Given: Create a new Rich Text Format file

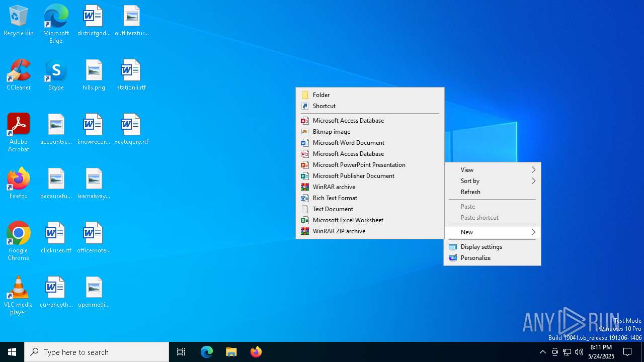Looking at the screenshot, I should (370, 198).
